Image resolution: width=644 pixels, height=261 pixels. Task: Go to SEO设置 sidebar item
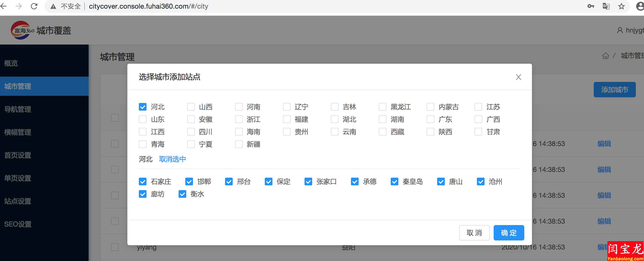click(x=17, y=224)
